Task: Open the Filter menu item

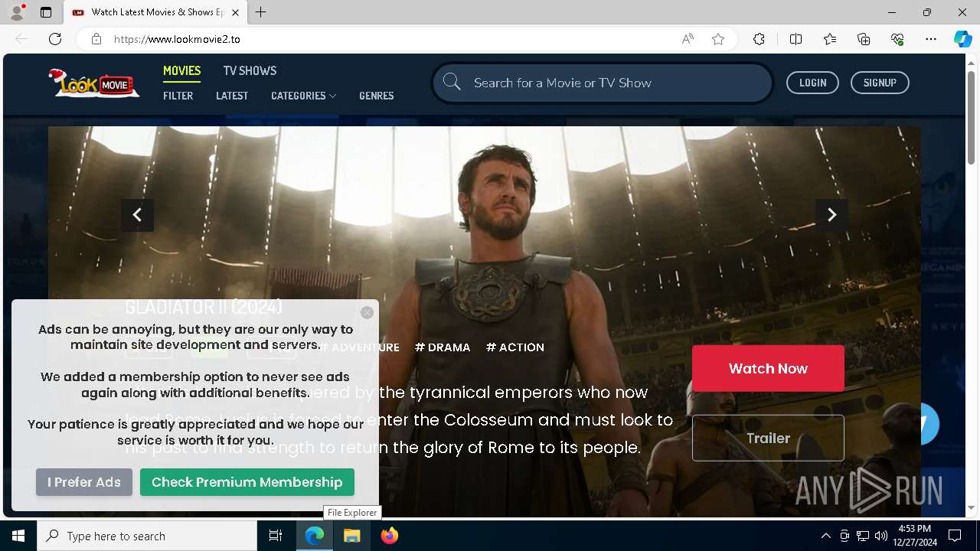Action: point(178,96)
